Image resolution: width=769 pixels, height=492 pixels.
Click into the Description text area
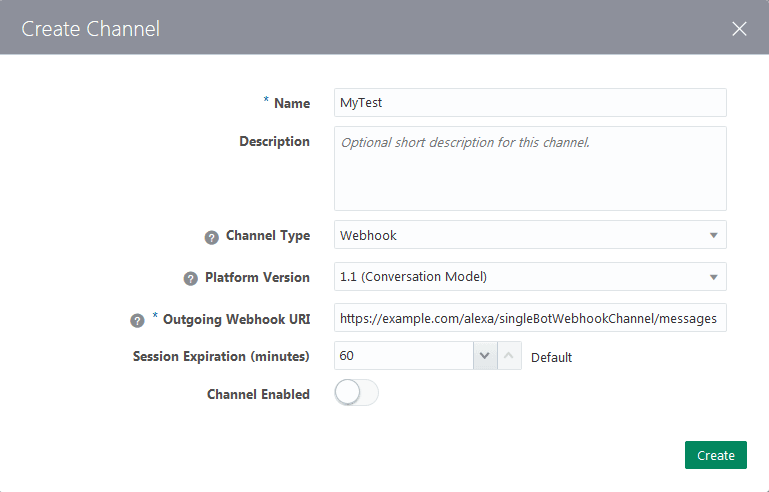pyautogui.click(x=530, y=168)
